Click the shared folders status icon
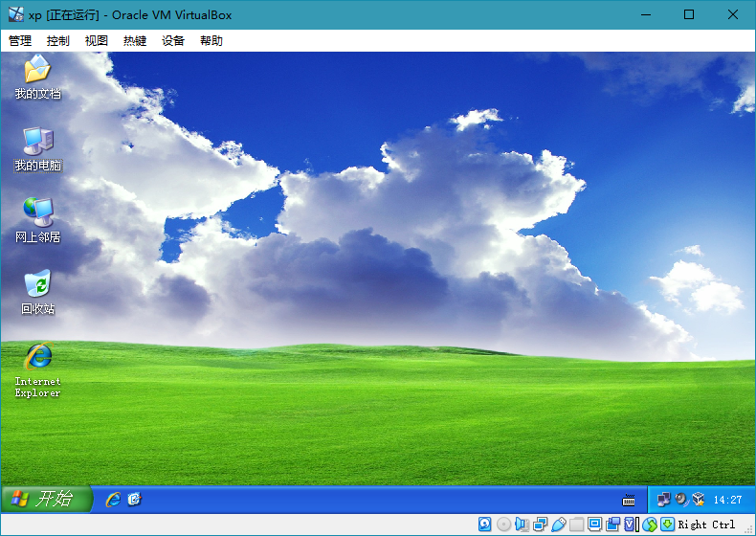This screenshot has width=756, height=536. click(576, 525)
